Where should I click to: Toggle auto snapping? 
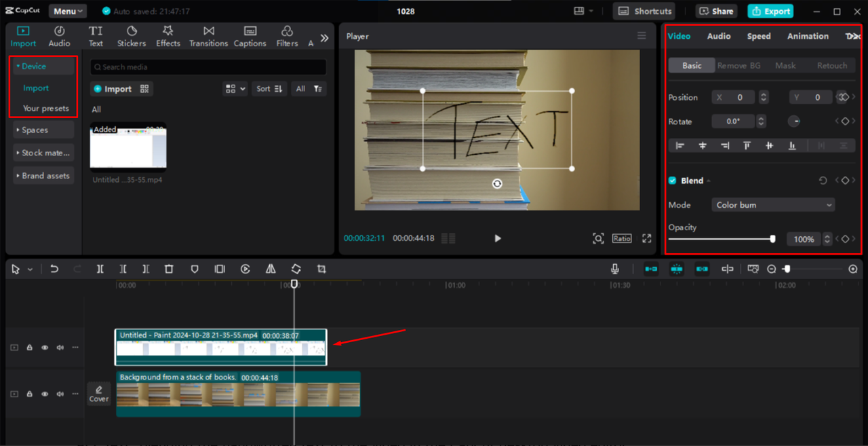coord(677,269)
